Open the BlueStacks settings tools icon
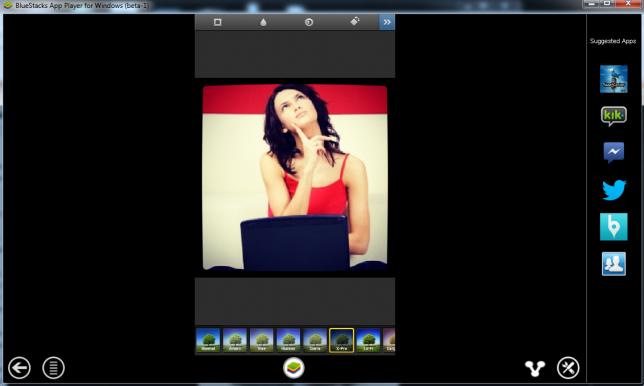 [x=568, y=368]
